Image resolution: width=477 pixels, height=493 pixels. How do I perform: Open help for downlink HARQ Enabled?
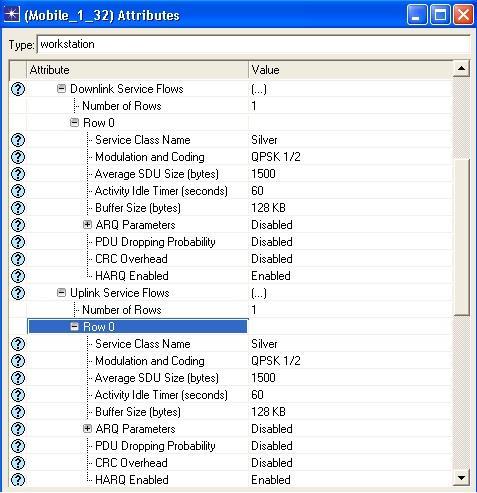point(18,276)
